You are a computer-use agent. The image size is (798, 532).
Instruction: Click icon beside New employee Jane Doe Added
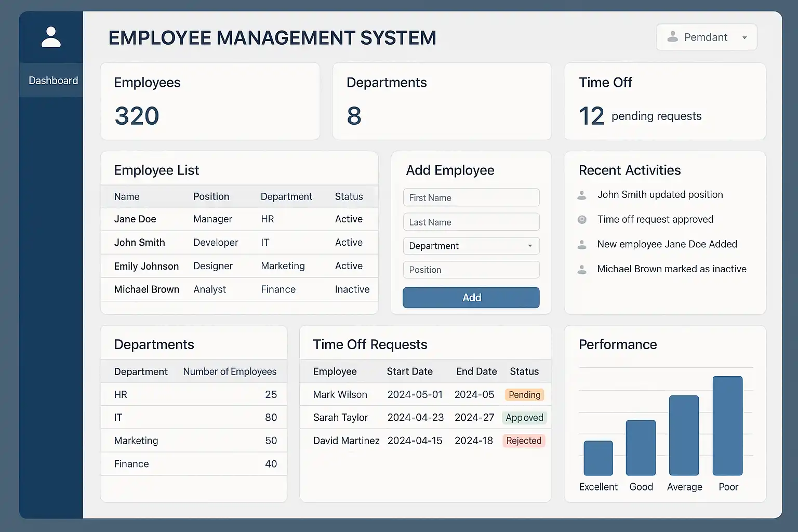coord(582,245)
